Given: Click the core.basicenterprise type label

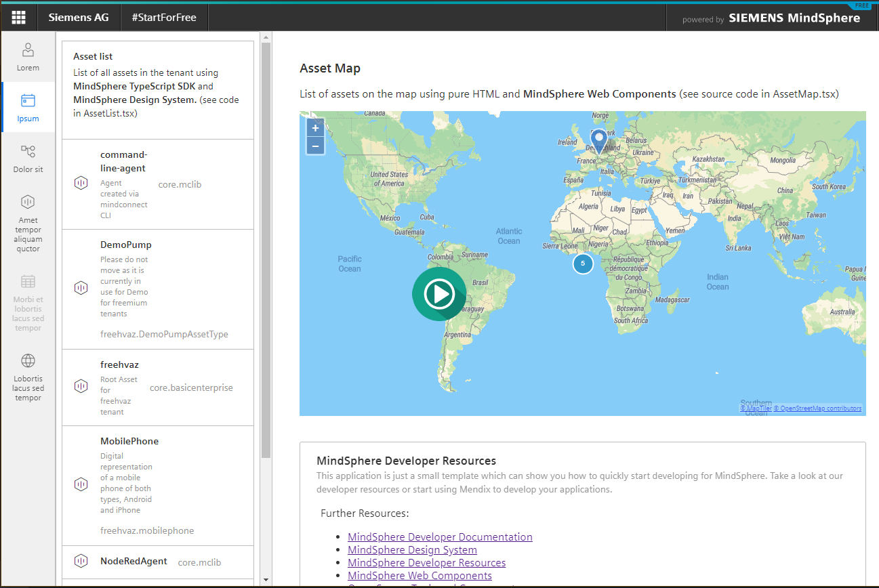Looking at the screenshot, I should pyautogui.click(x=191, y=387).
